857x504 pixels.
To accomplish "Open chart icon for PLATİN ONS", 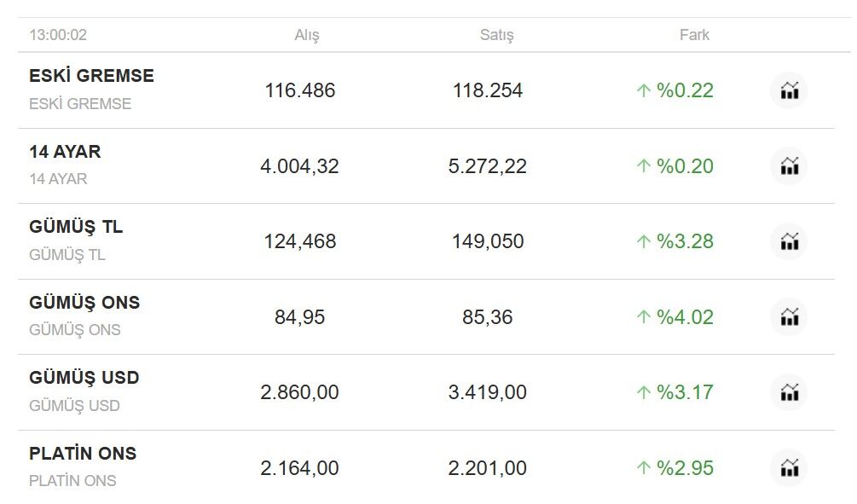I will (x=790, y=468).
